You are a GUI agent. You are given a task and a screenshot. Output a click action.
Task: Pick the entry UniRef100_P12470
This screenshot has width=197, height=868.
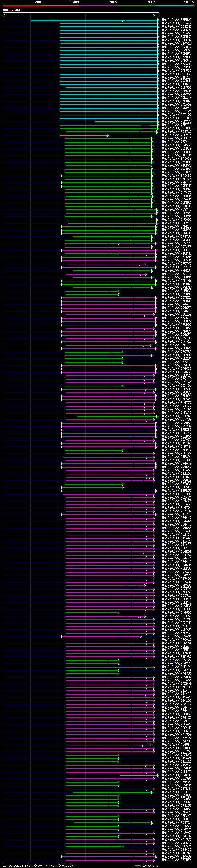[177, 497]
